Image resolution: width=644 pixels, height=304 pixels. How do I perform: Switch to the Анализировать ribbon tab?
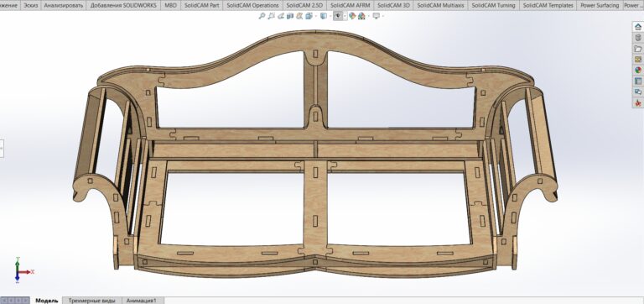[63, 5]
